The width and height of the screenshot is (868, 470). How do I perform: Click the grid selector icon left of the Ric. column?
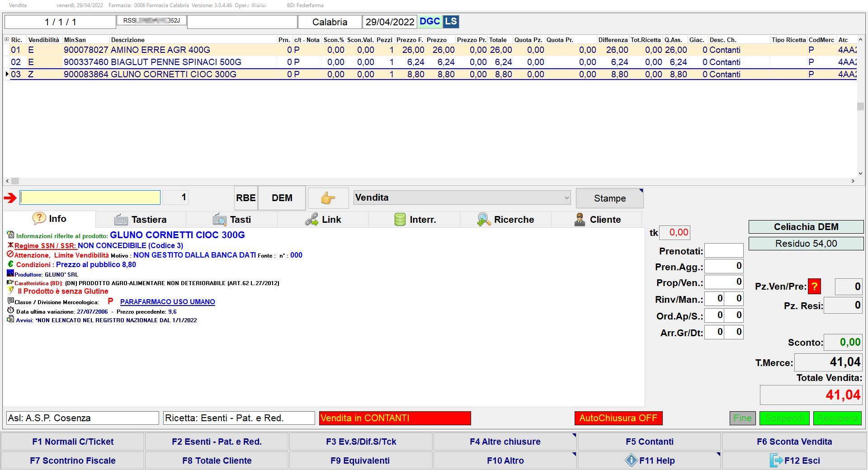pyautogui.click(x=6, y=40)
